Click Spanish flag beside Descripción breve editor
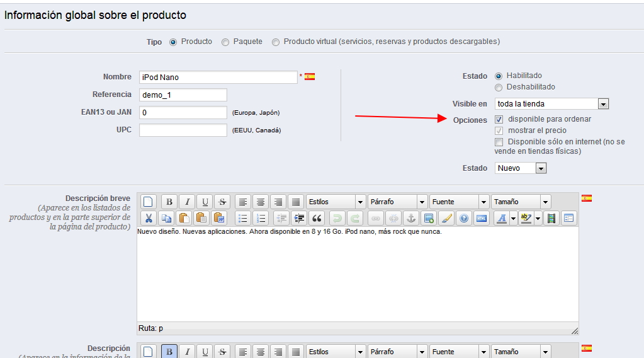Image resolution: width=644 pixels, height=358 pixels. click(587, 198)
